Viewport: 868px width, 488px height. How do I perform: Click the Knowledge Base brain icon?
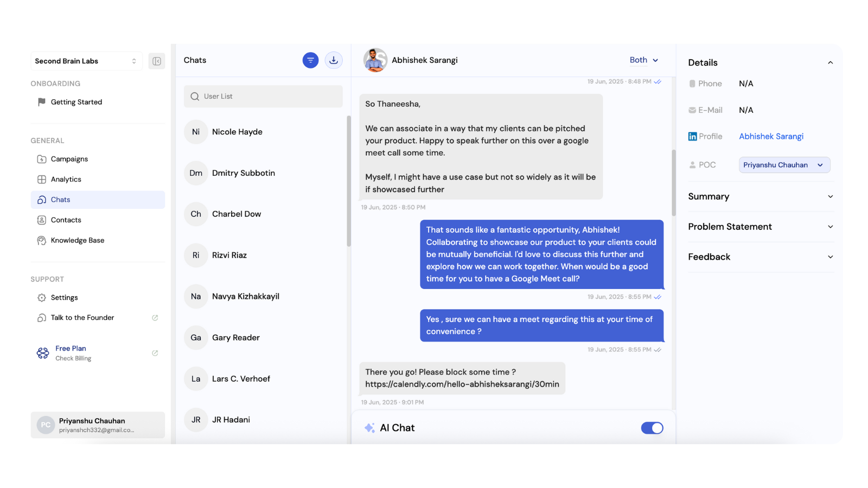42,240
